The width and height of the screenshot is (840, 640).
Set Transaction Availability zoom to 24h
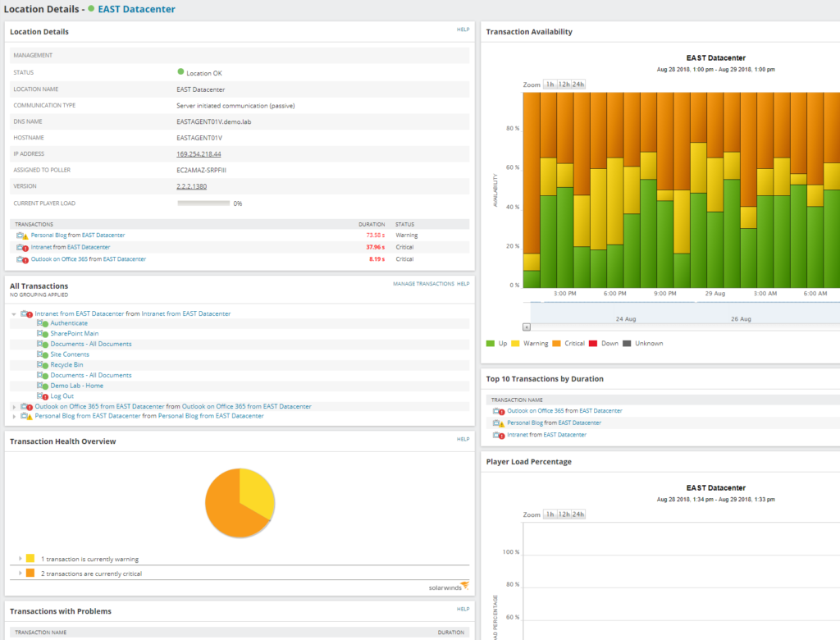tap(578, 85)
